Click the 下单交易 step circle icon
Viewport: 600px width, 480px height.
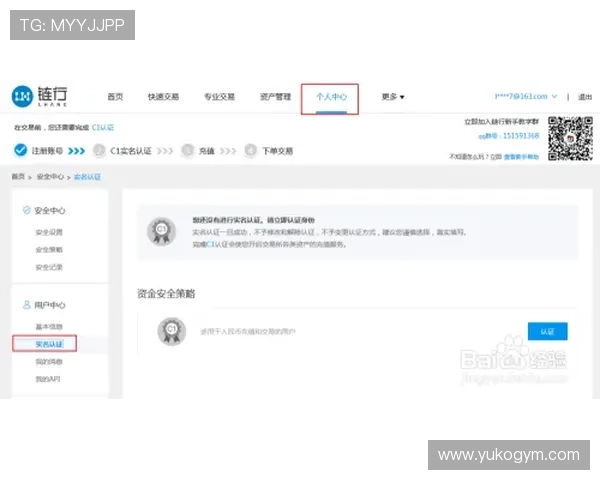[x=251, y=150]
